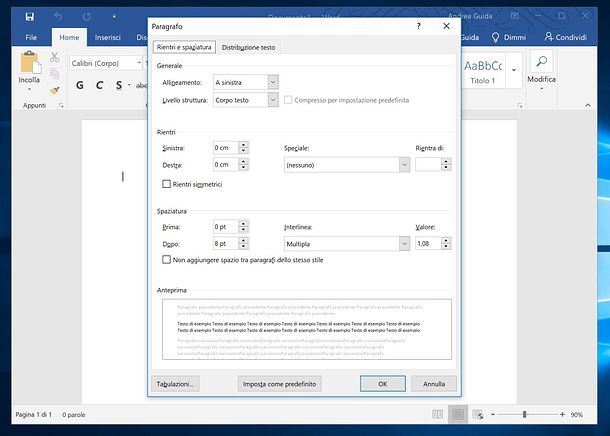
Task: Switch to Rientri e spaziatura tab
Action: click(184, 47)
